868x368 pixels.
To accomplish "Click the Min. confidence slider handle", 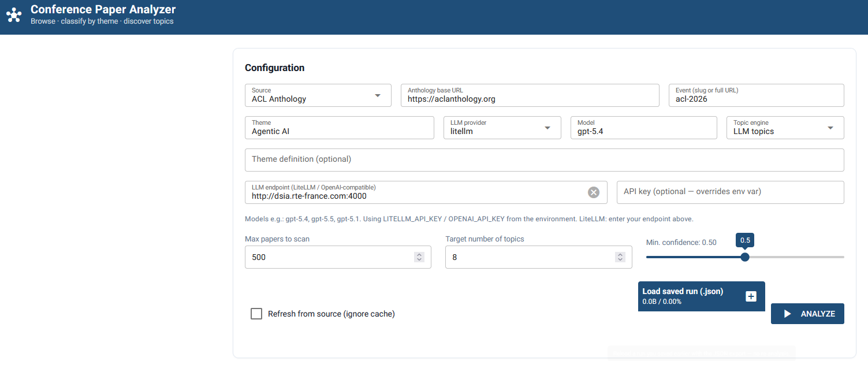I will pos(745,257).
